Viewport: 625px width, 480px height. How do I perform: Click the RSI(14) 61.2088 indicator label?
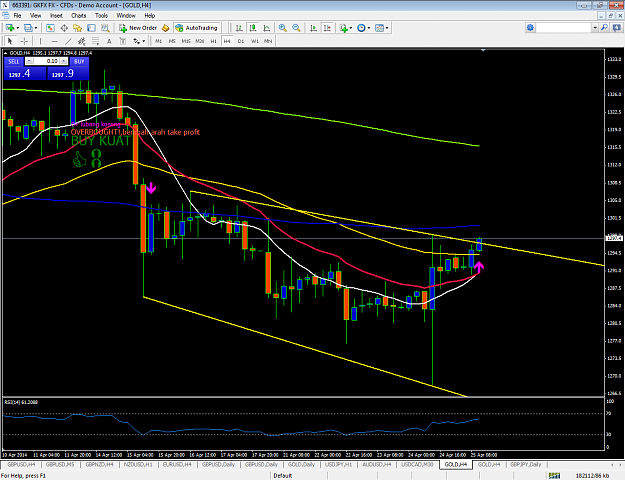click(x=21, y=402)
